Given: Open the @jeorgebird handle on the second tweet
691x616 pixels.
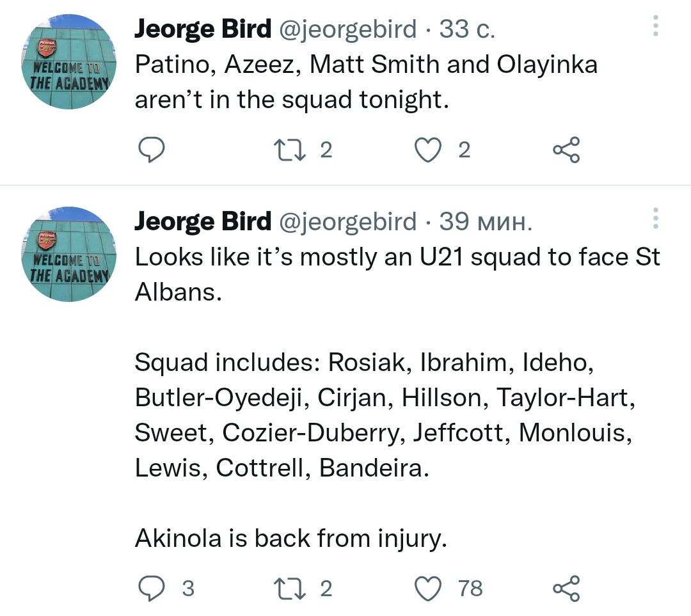Looking at the screenshot, I should (345, 222).
